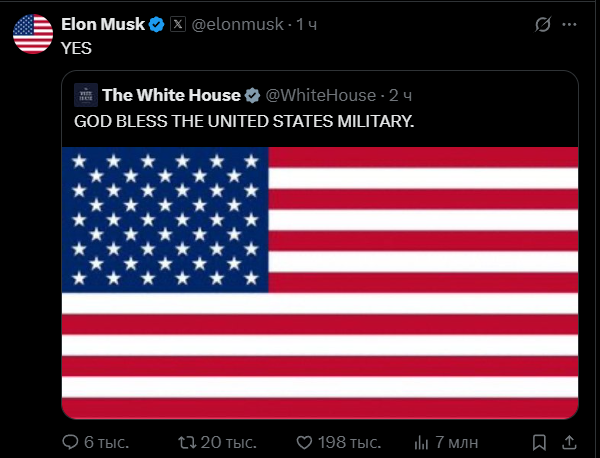Open The White House small avatar

point(86,95)
